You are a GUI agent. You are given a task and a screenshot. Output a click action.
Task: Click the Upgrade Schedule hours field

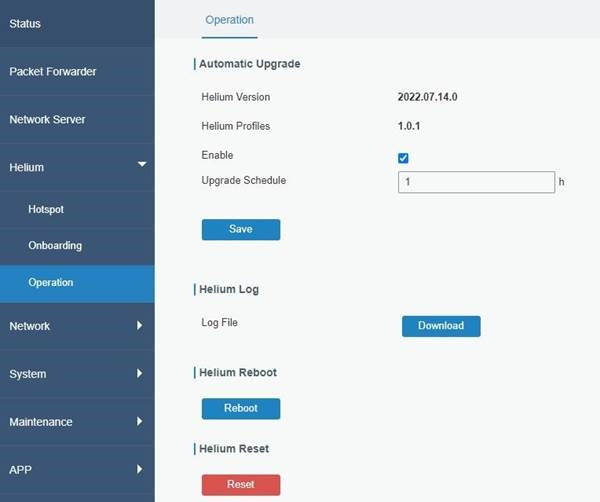pos(476,182)
